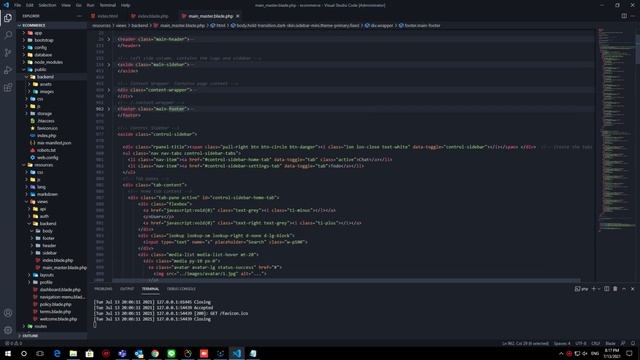The height and width of the screenshot is (360, 640).
Task: Change encoding via UTF-8 status item
Action: point(580,343)
